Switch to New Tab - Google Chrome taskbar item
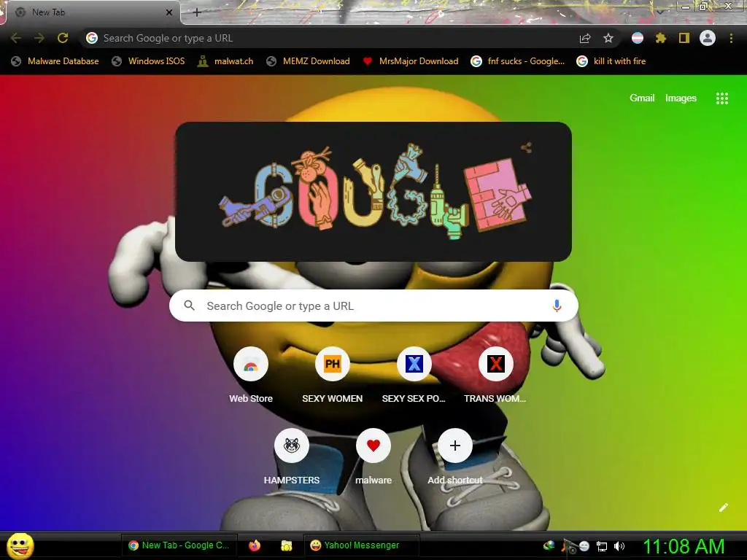 (x=179, y=545)
